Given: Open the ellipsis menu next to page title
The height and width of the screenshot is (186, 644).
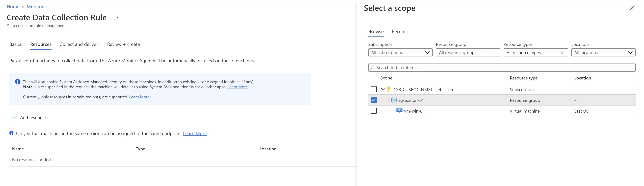Looking at the screenshot, I should pos(117,17).
